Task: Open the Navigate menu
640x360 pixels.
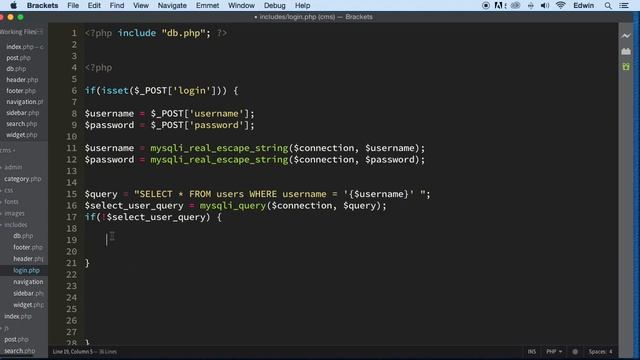Action: [172, 5]
